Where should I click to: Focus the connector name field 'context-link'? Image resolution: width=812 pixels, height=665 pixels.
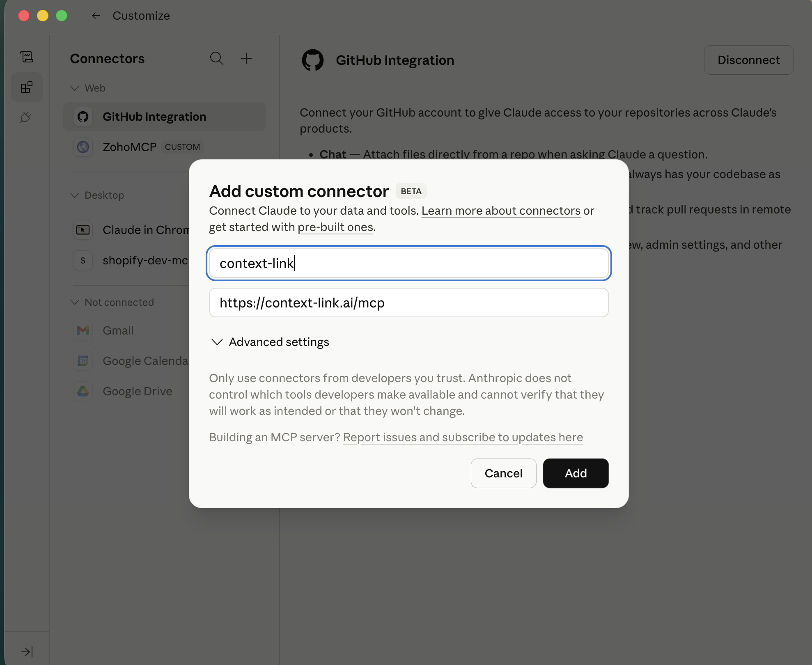pos(409,263)
